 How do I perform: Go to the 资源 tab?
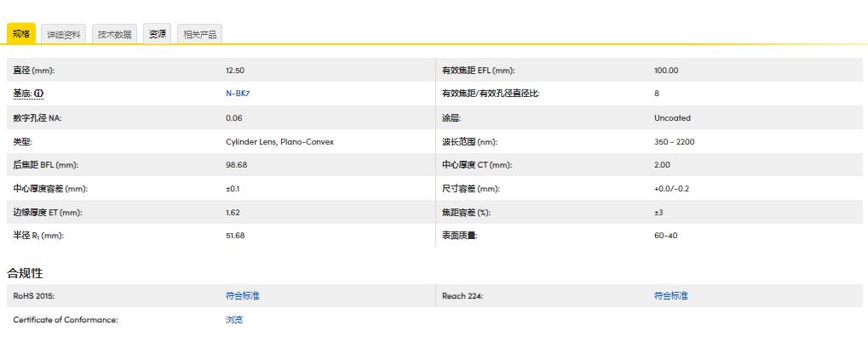(x=158, y=35)
